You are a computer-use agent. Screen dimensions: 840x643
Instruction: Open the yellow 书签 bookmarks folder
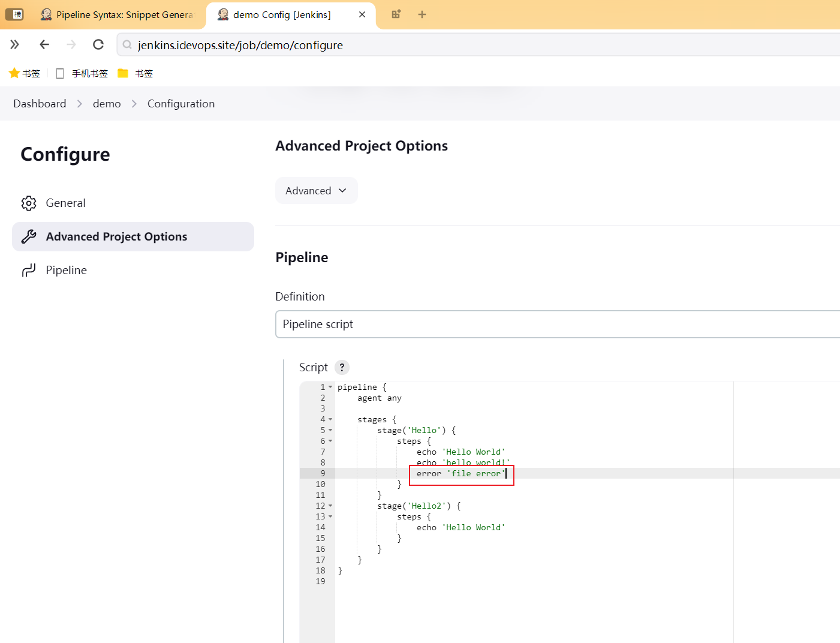pyautogui.click(x=136, y=73)
